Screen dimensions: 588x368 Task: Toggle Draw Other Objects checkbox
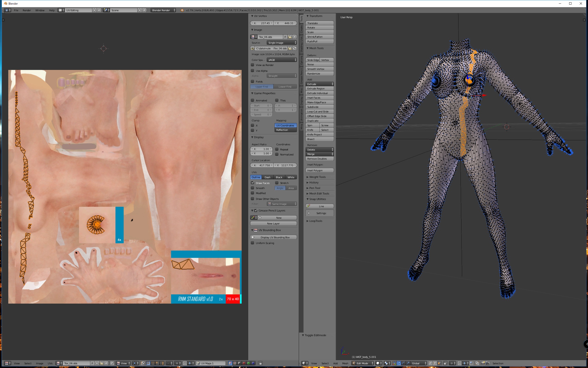pyautogui.click(x=253, y=199)
